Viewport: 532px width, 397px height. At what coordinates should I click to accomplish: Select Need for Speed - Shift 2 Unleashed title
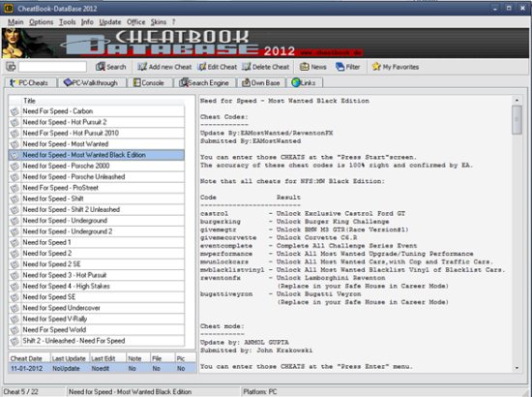[x=72, y=209]
